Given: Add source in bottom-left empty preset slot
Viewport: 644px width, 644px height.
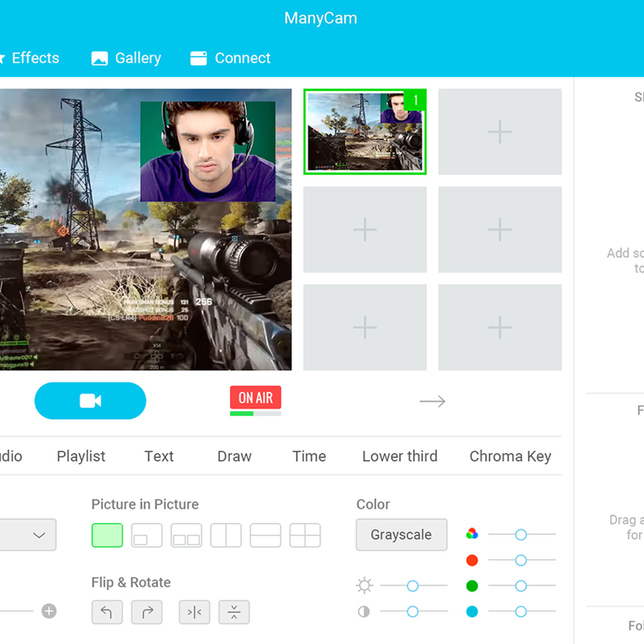Looking at the screenshot, I should [365, 327].
